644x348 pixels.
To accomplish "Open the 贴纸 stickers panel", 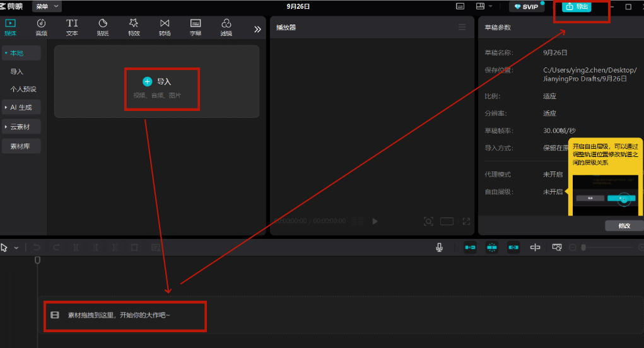I will tap(103, 27).
